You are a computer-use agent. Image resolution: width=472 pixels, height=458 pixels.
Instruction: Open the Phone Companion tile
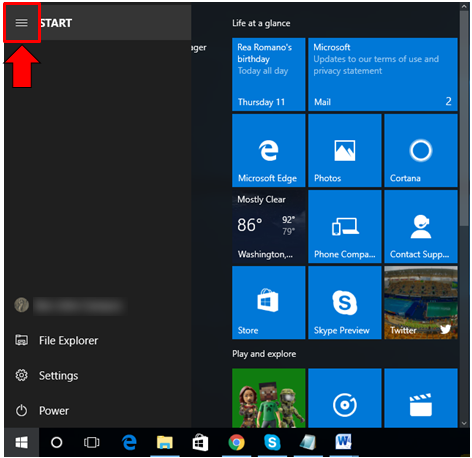point(345,226)
